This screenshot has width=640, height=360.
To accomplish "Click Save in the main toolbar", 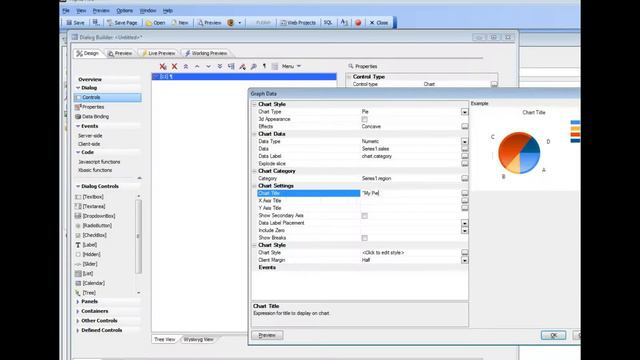I will point(76,23).
